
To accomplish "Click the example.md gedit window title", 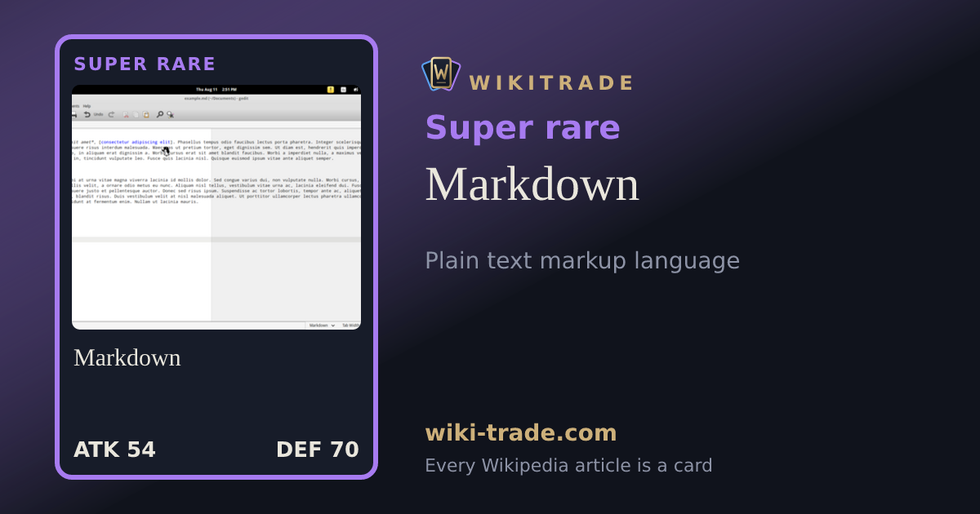I will [216, 99].
